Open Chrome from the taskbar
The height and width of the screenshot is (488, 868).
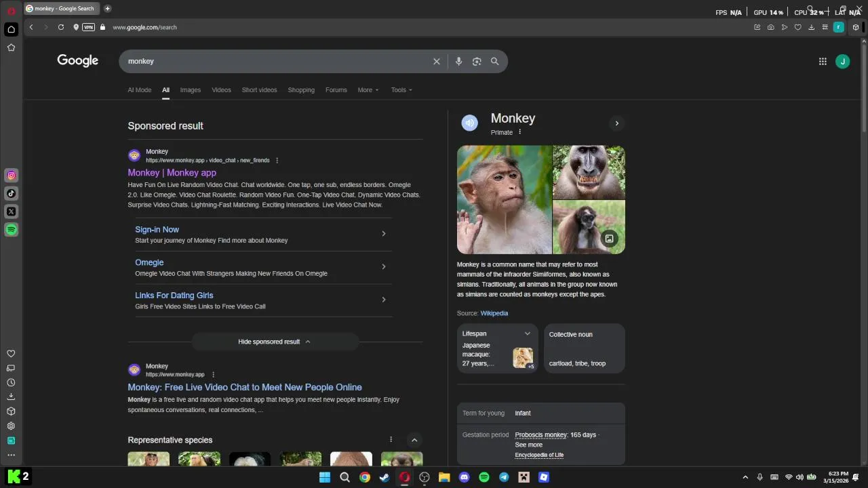click(x=365, y=477)
